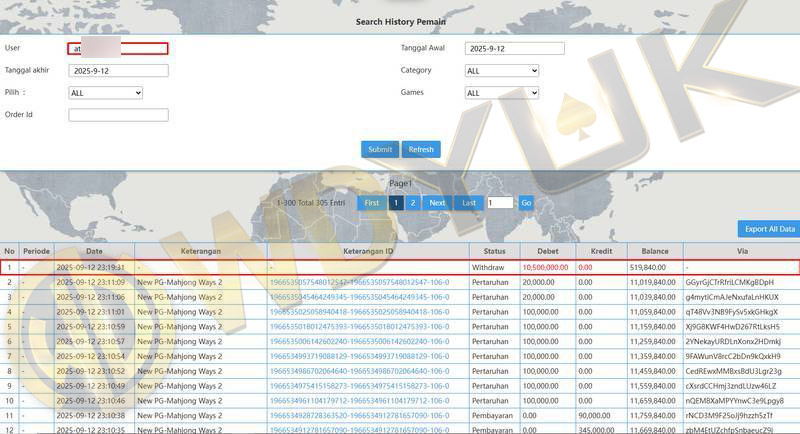Open Keterangan ID link in row 10
This screenshot has height=434, width=800.
pyautogui.click(x=359, y=400)
